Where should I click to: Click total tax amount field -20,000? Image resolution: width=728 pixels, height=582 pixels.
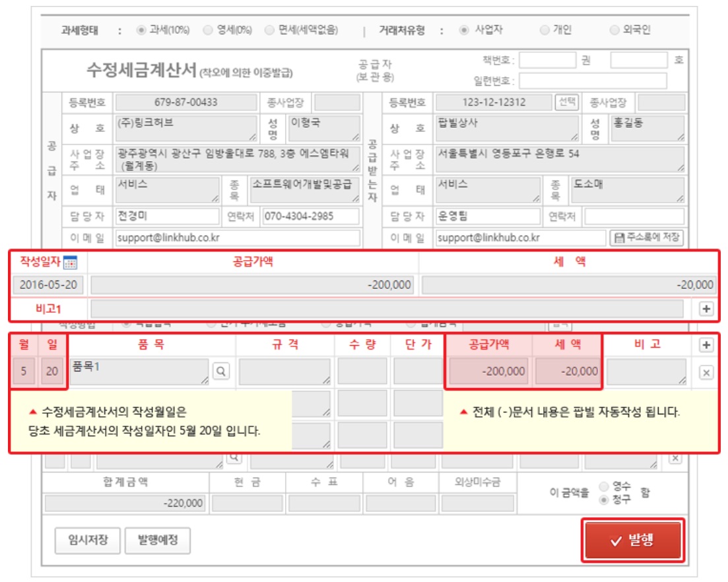[569, 284]
